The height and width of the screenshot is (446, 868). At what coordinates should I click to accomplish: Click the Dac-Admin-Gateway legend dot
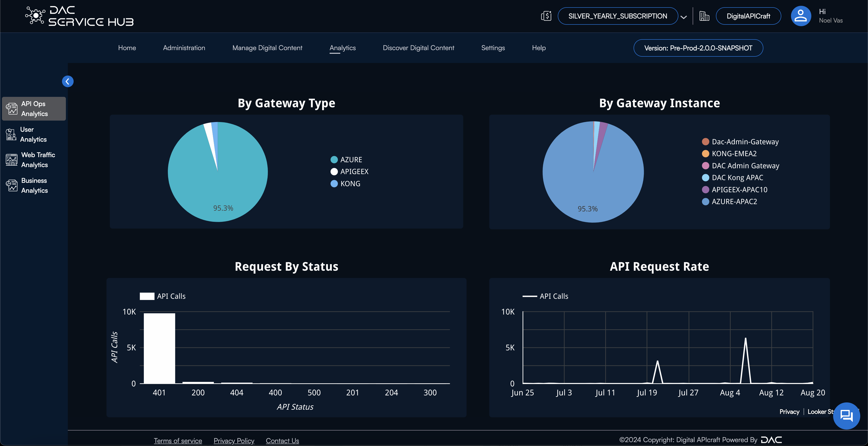tap(705, 141)
